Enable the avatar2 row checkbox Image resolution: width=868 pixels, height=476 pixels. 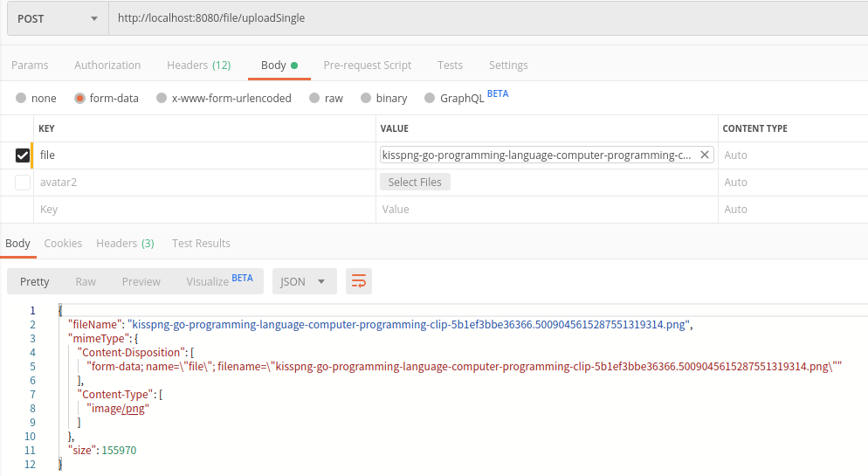pyautogui.click(x=23, y=183)
